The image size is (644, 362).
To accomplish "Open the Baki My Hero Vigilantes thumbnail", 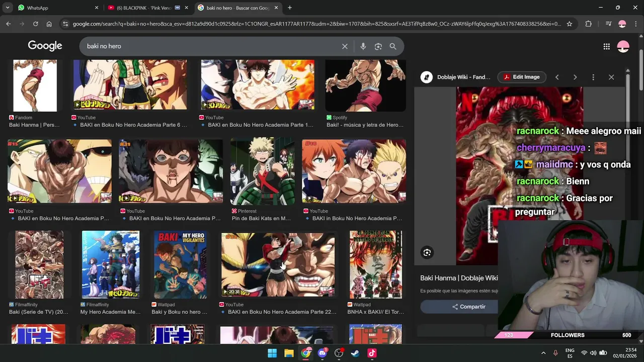I will pyautogui.click(x=180, y=264).
